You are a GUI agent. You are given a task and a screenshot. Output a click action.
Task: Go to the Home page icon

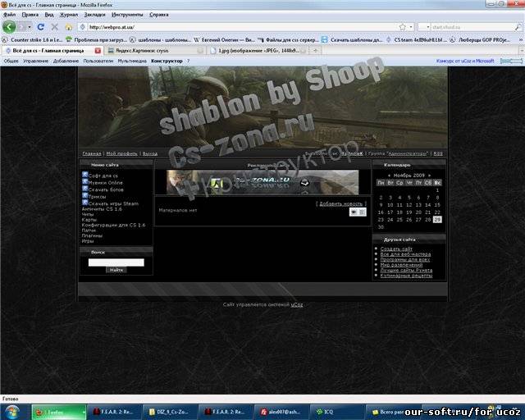(x=69, y=27)
